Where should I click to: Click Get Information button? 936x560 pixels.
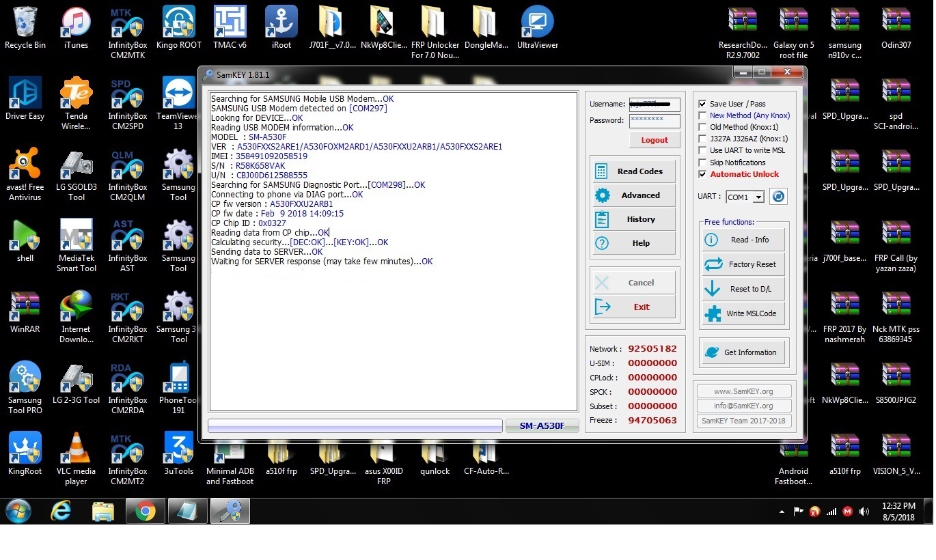(x=743, y=352)
